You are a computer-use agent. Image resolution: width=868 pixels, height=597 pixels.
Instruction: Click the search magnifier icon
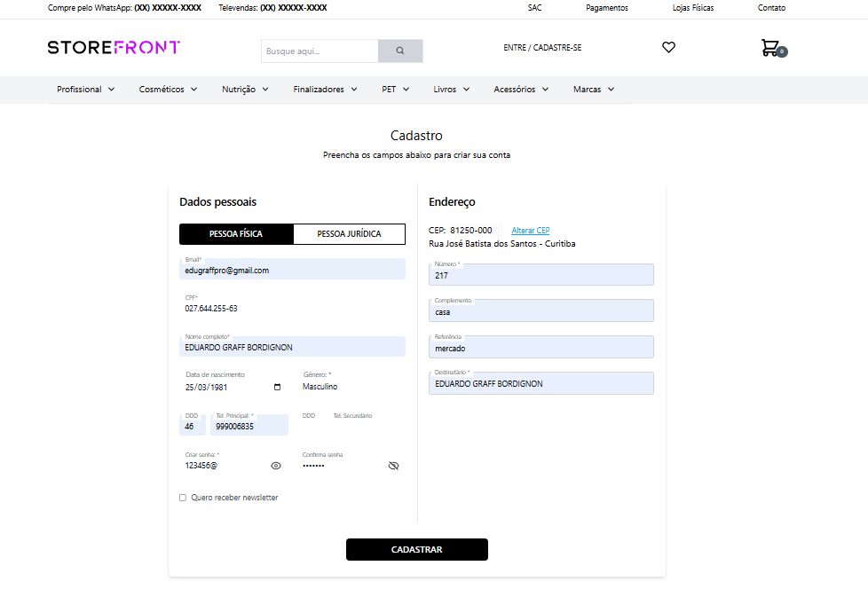[x=400, y=51]
